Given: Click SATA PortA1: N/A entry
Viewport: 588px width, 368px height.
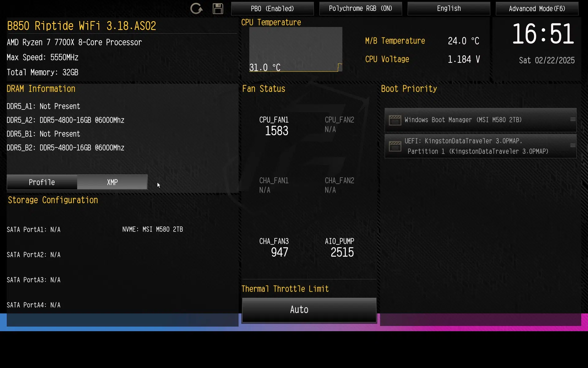Looking at the screenshot, I should point(34,230).
